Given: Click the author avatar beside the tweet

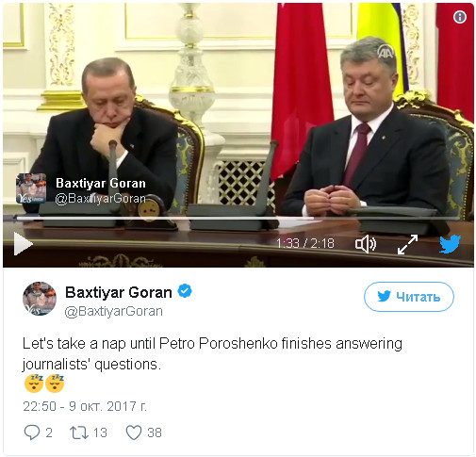Looking at the screenshot, I should 40,299.
